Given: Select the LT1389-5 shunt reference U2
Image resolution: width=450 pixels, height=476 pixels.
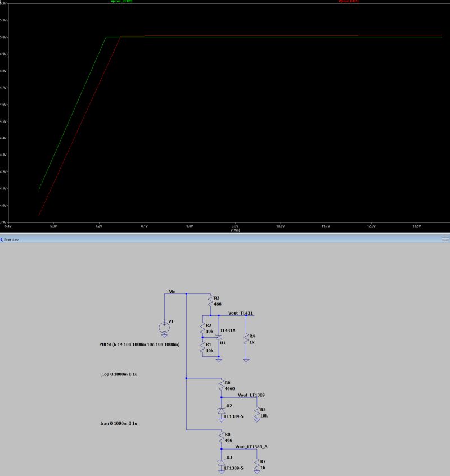Looking at the screenshot, I should 222,411.
